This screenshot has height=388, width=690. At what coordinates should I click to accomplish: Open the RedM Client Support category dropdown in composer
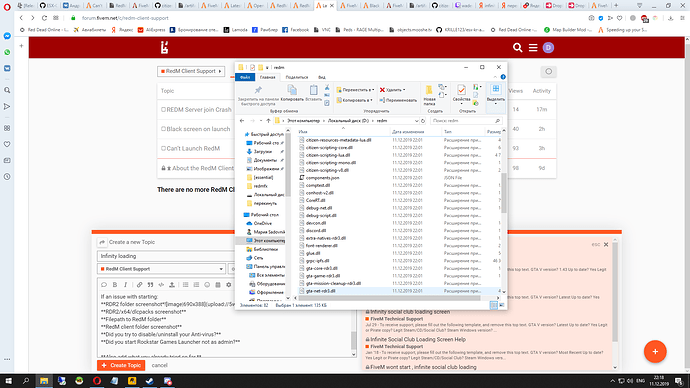pos(161,269)
